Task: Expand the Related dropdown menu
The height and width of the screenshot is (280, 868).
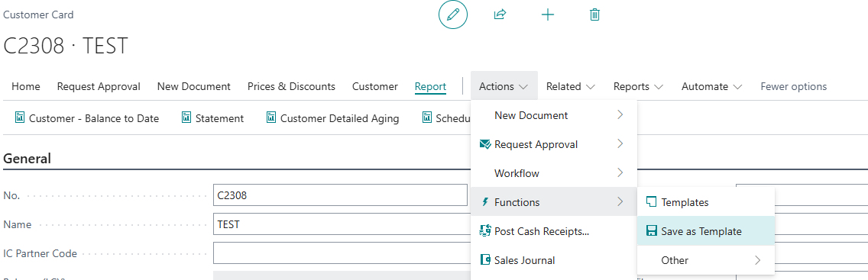Action: (x=571, y=86)
